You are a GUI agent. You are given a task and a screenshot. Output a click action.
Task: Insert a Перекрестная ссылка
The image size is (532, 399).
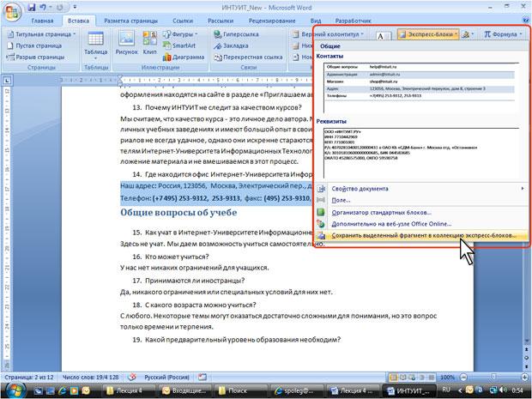248,57
